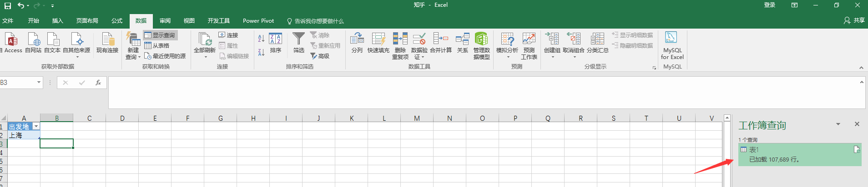Toggle the Filter (筛选) funnel button
This screenshot has width=868, height=187.
click(299, 43)
